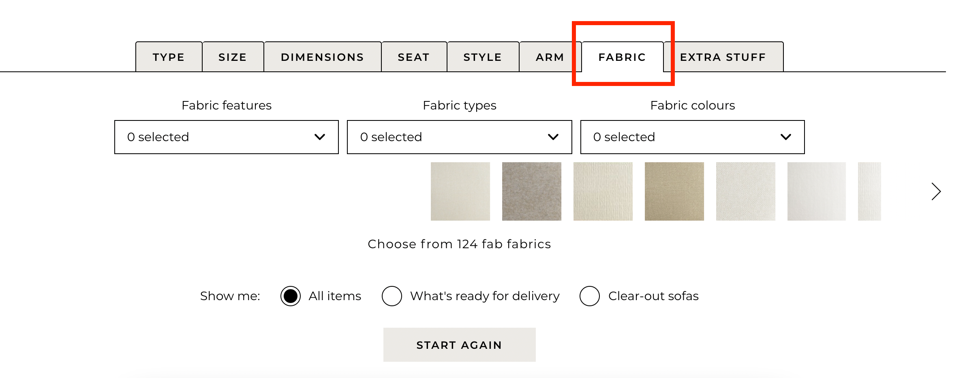Click the FABRIC tab
This screenshot has width=980, height=378.
tap(623, 57)
